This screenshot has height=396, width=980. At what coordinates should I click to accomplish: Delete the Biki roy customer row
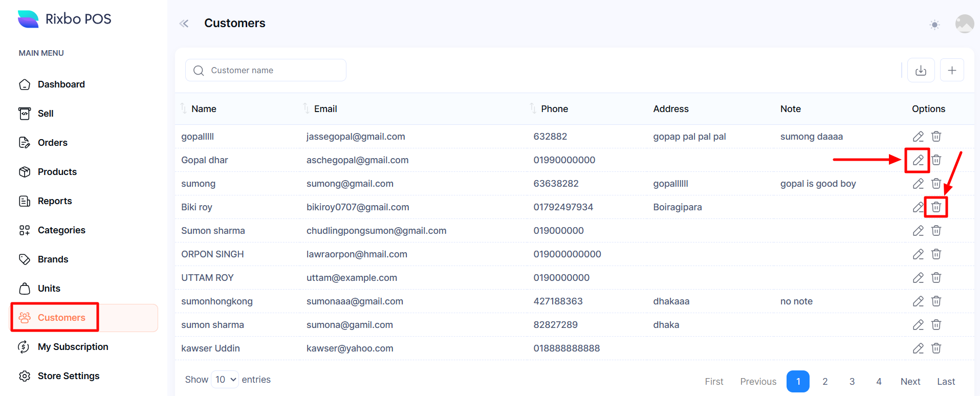click(936, 207)
